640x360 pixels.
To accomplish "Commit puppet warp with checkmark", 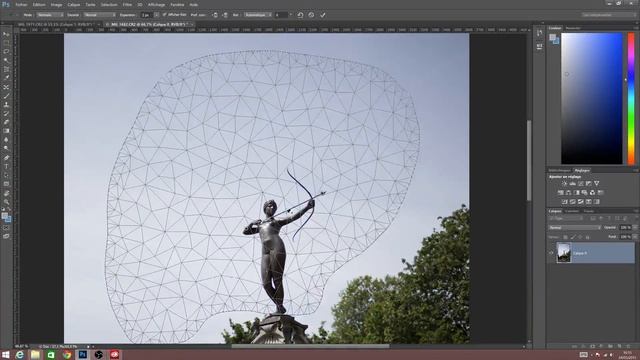I will 323,15.
